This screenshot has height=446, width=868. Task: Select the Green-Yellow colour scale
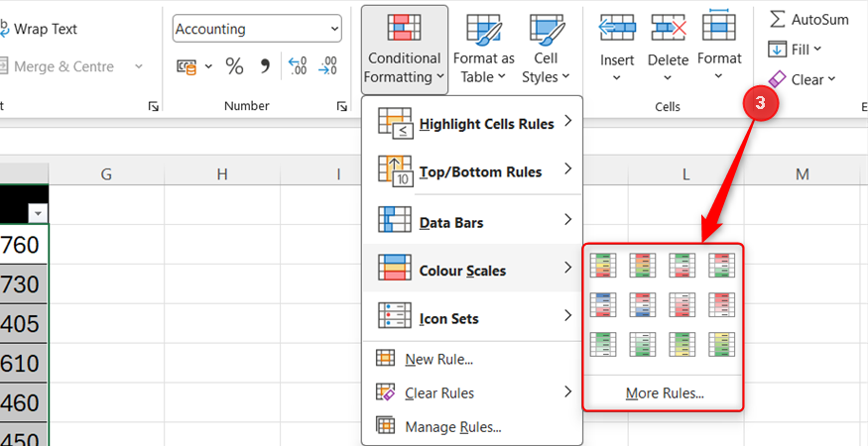682,344
